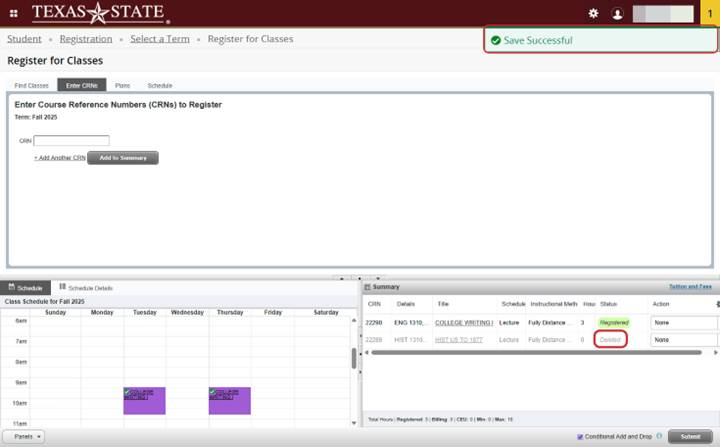The width and height of the screenshot is (720, 447).
Task: Click the CRN input field
Action: coord(71,141)
